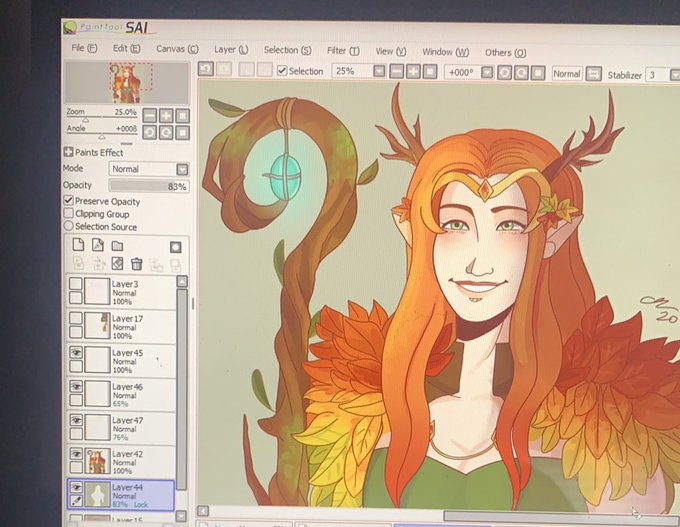The image size is (680, 527).
Task: Click navigator zoom out minus button
Action: (150, 116)
